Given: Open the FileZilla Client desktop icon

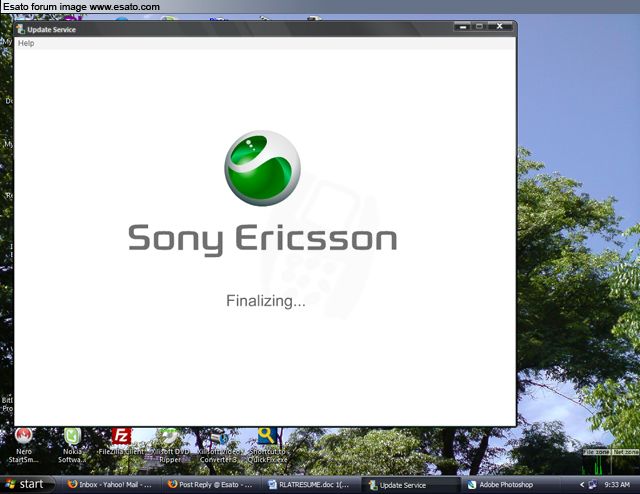Looking at the screenshot, I should click(121, 441).
